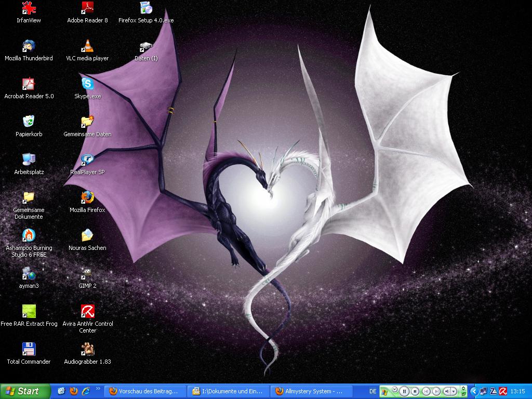Select the Mozilla Firefox desktop shortcut
This screenshot has width=532, height=399.
[x=87, y=203]
